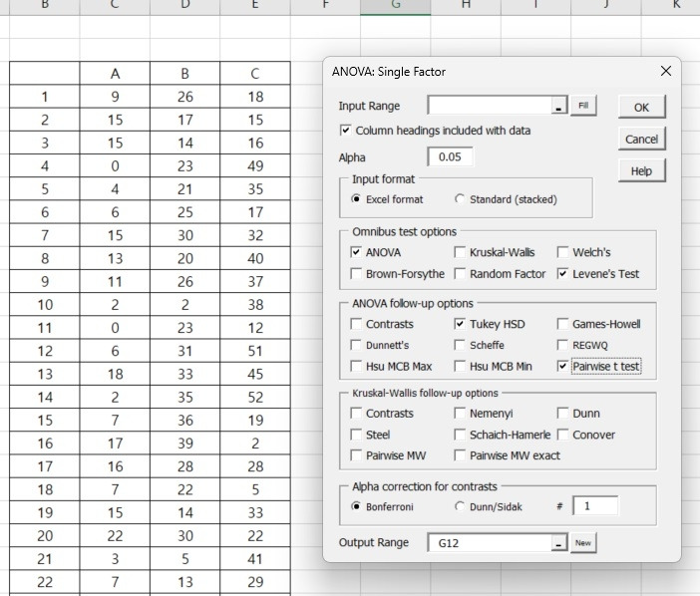Click cell with value 9 in row 1

(x=115, y=97)
